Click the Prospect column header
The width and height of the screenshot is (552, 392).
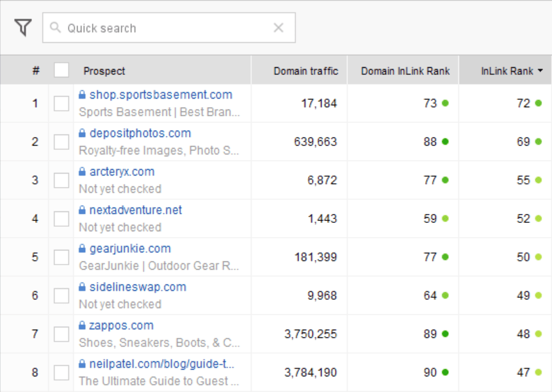pos(104,71)
